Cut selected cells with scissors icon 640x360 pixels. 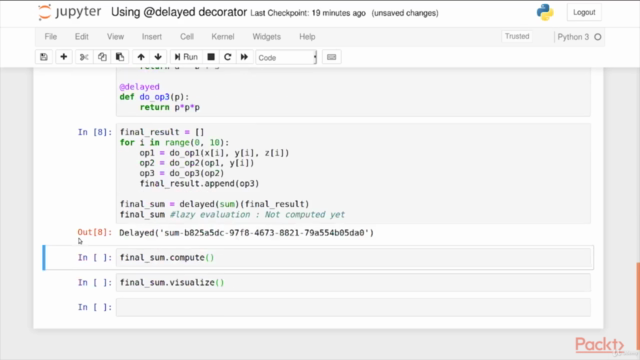[84, 57]
